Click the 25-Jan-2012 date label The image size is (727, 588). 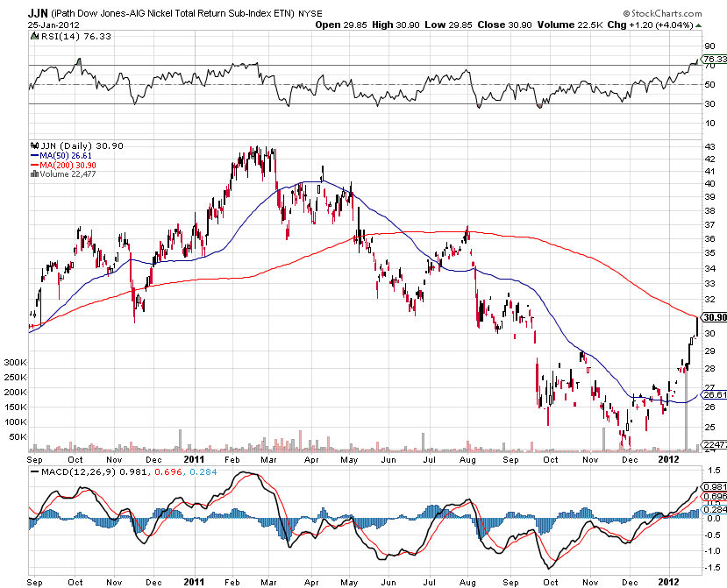coord(53,25)
